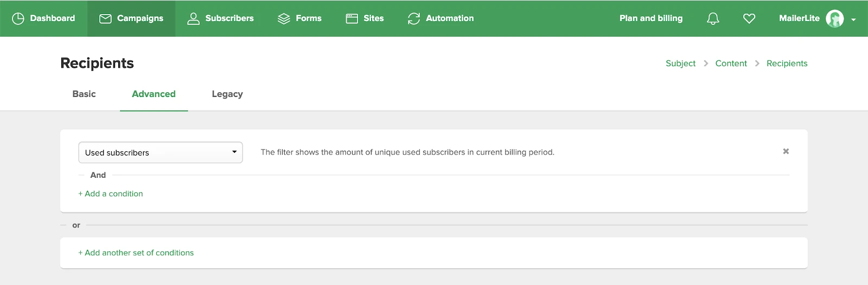Click the Sites browser icon
This screenshot has height=285, width=868.
click(352, 18)
